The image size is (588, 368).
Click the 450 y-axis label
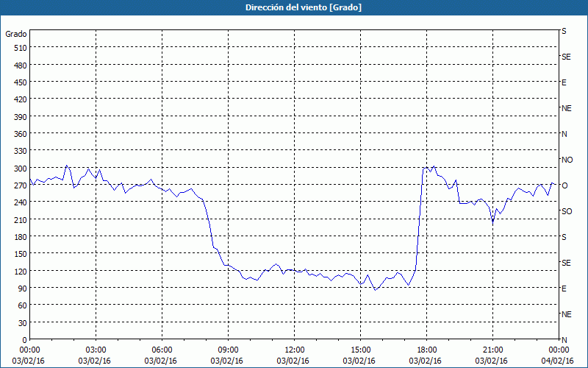[x=21, y=82]
